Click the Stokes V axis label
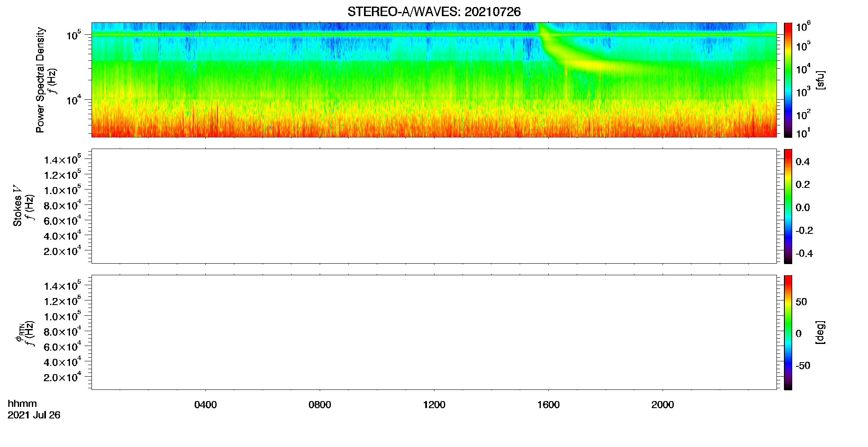Screen dimensions: 868x447 coord(17,206)
